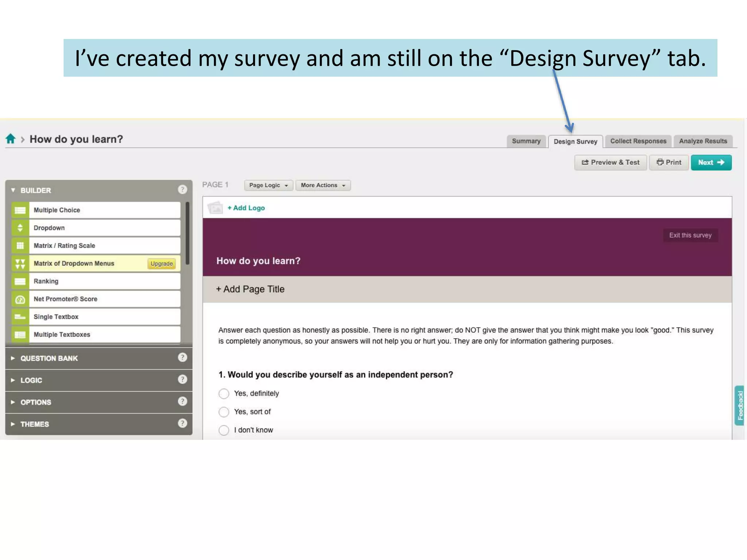The image size is (747, 560).
Task: Open the Page Logic dropdown
Action: (x=268, y=185)
